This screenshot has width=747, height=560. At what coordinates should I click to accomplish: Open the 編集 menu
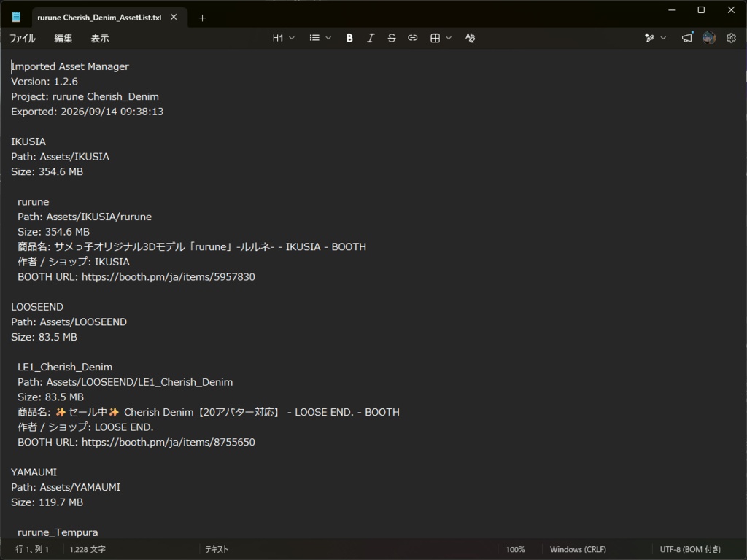pyautogui.click(x=63, y=38)
